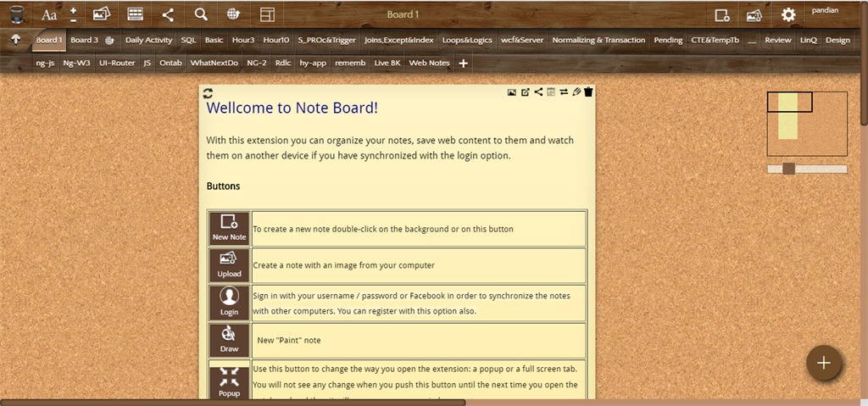Click the Upload button in the table

pyautogui.click(x=229, y=265)
